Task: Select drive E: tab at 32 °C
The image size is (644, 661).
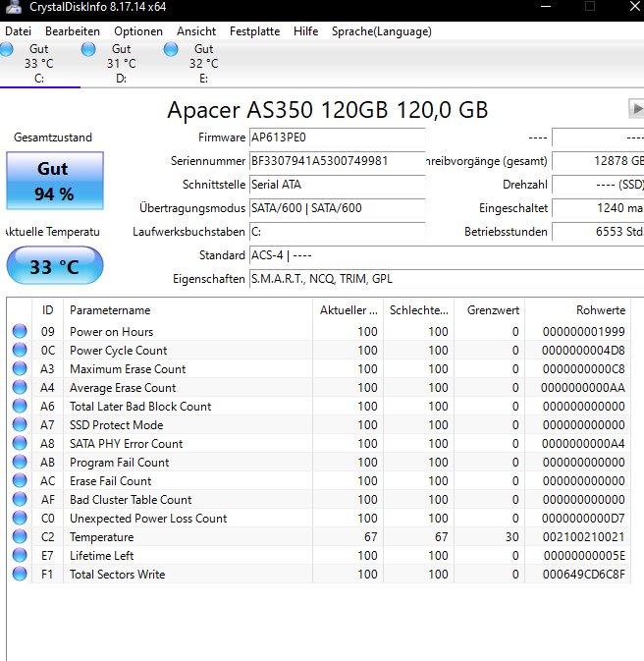Action: (203, 64)
